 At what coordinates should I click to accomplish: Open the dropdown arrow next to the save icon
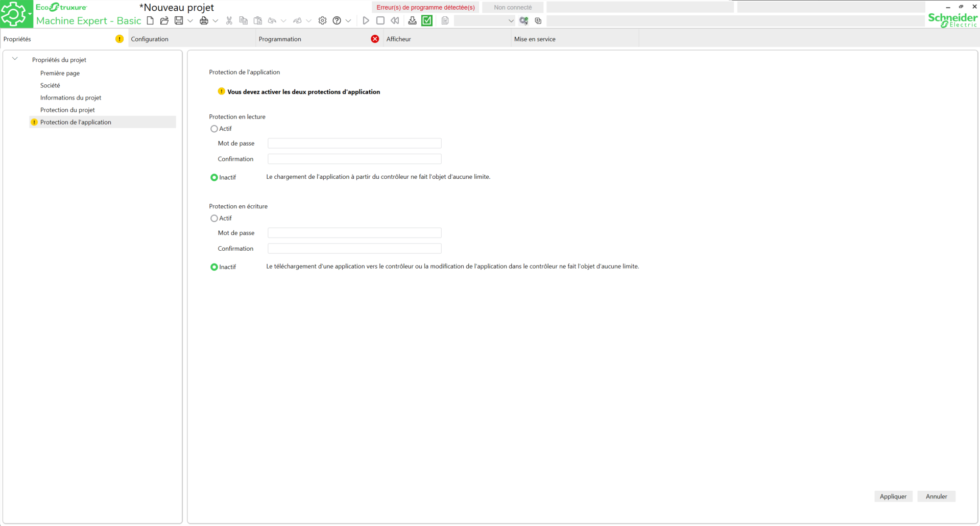pos(190,21)
